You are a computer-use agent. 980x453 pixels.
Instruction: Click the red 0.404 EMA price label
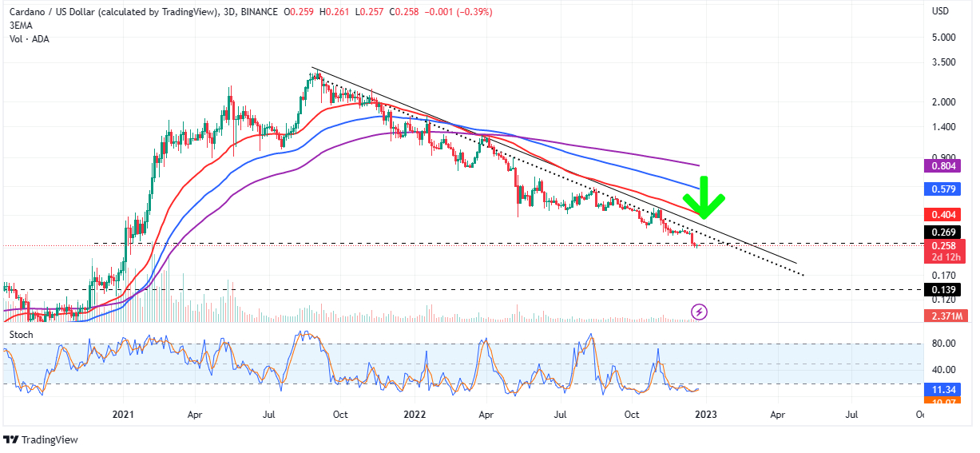point(944,215)
